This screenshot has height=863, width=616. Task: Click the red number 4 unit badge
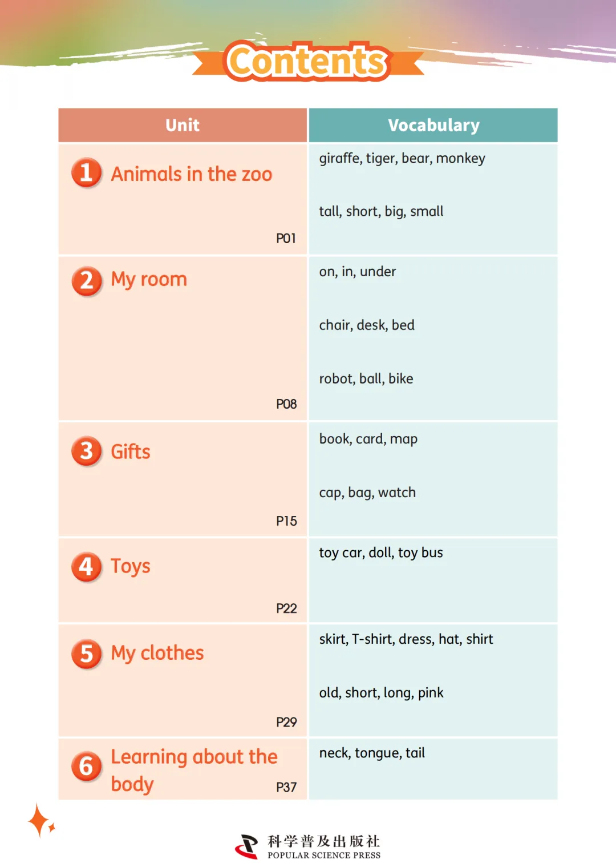[87, 567]
